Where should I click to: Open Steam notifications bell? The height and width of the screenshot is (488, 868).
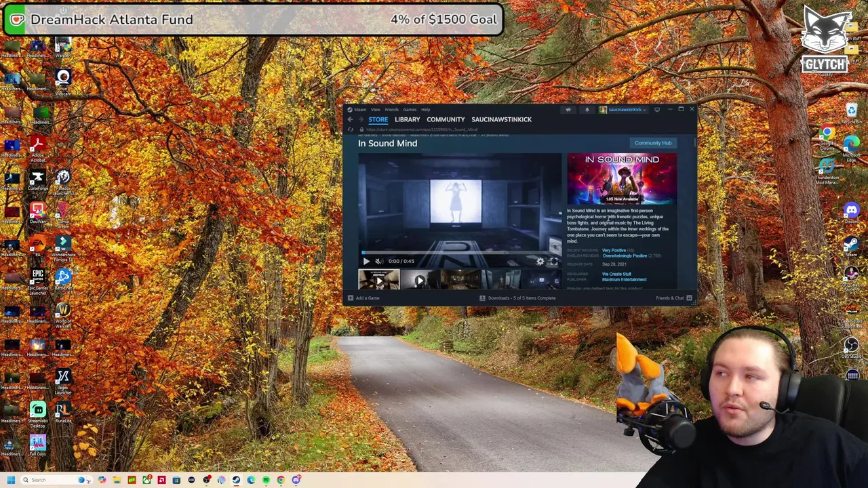pos(587,110)
